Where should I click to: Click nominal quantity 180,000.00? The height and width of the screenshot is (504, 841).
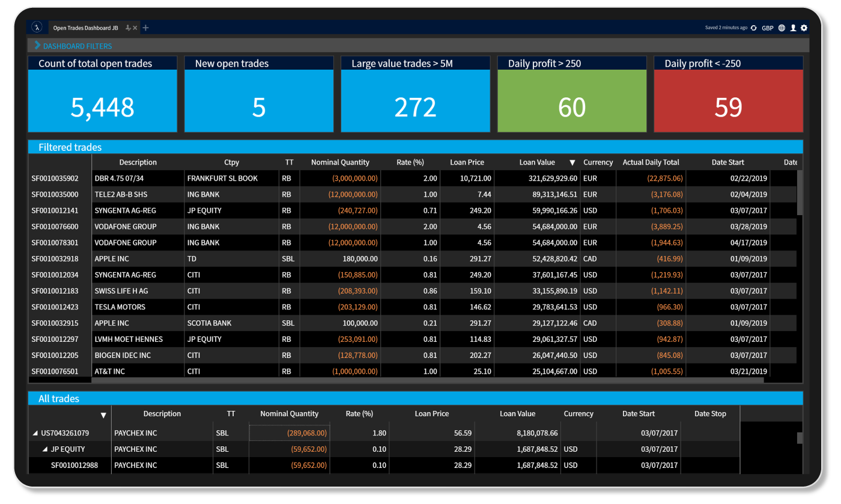tap(359, 259)
